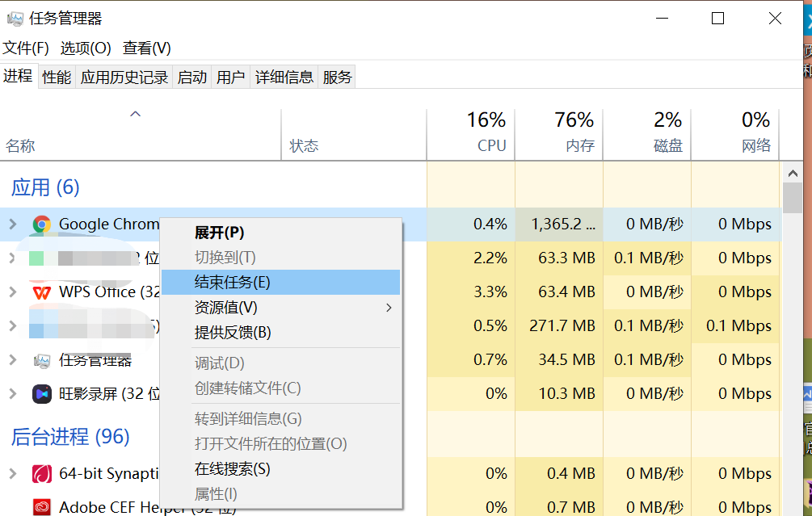Expand the 任务管理器 process row
This screenshot has height=516, width=812.
13,359
